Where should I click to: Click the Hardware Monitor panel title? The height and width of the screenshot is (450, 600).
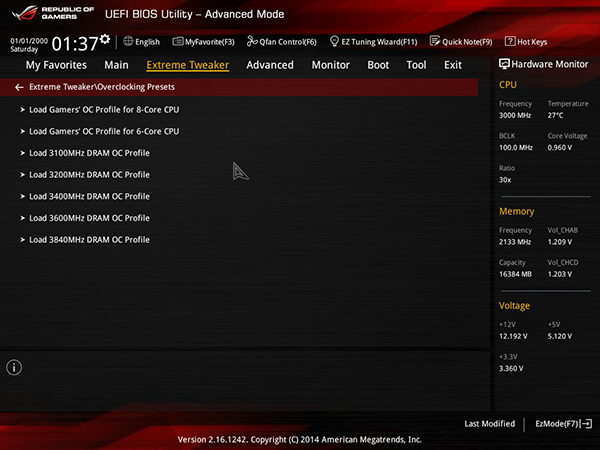pos(550,64)
